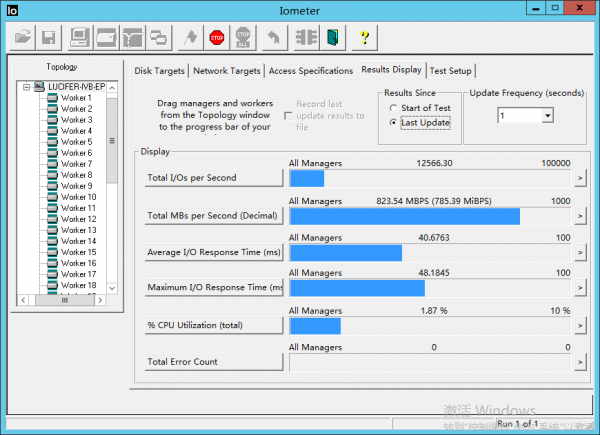This screenshot has width=600, height=435.
Task: Click the Worker 12 disk icon
Action: point(52,219)
